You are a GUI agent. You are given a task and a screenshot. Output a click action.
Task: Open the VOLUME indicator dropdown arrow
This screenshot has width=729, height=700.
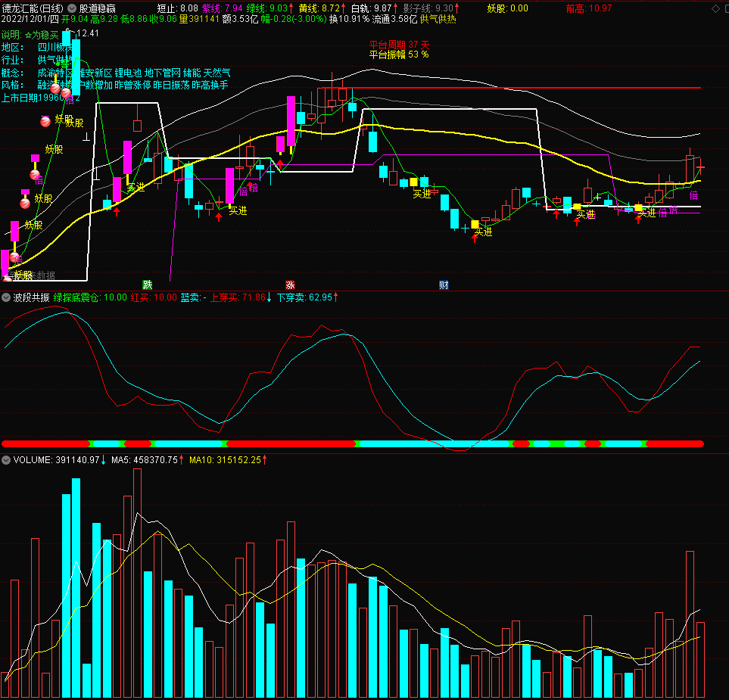[x=6, y=460]
